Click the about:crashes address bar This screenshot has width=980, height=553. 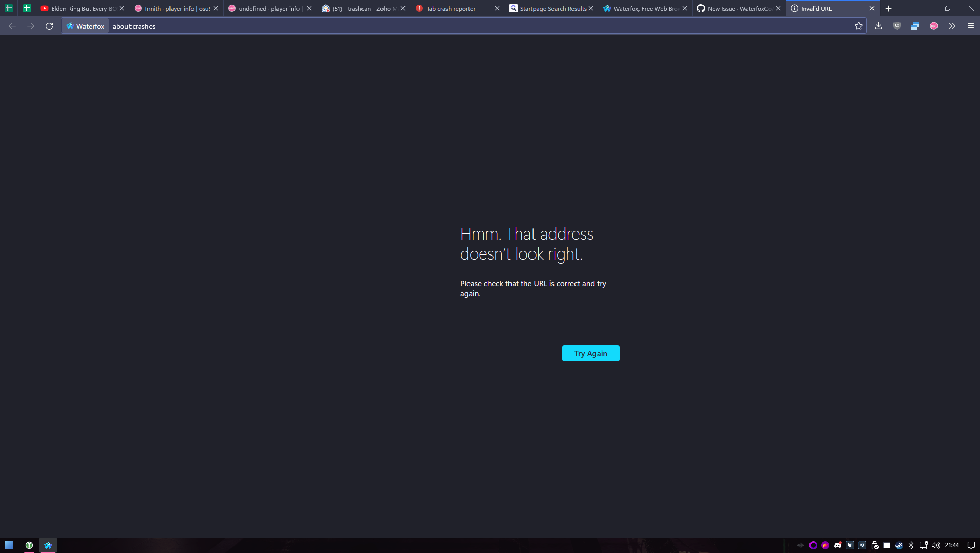point(134,26)
